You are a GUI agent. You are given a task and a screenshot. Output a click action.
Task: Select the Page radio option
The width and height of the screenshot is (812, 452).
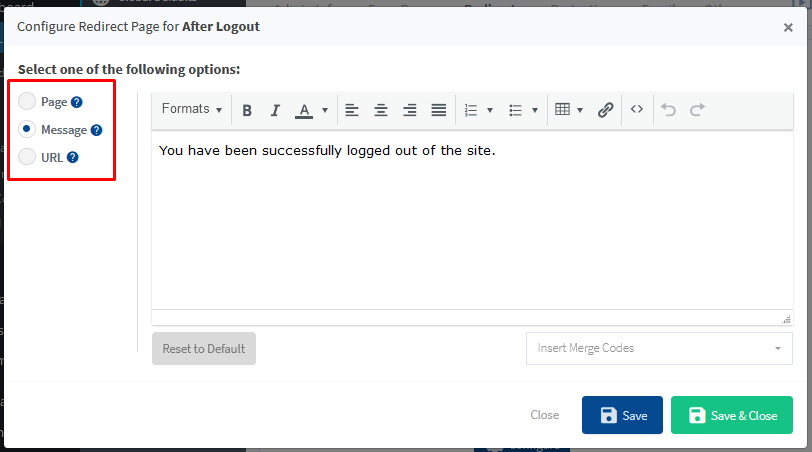tap(27, 101)
